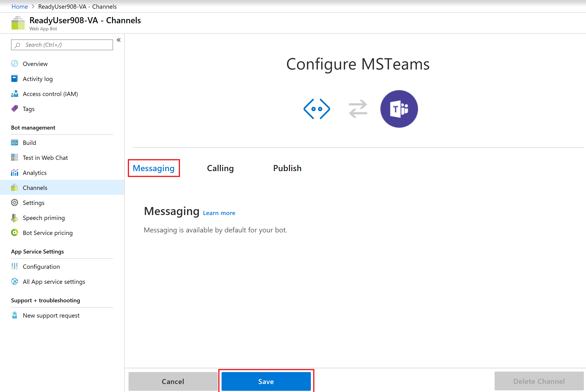The height and width of the screenshot is (392, 586).
Task: Select the Calling tab
Action: [x=220, y=168]
